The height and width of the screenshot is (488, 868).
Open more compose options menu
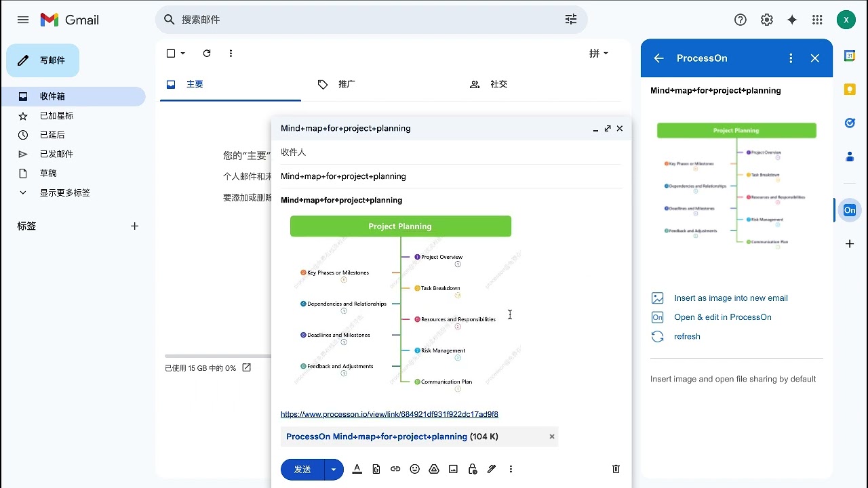(x=511, y=469)
